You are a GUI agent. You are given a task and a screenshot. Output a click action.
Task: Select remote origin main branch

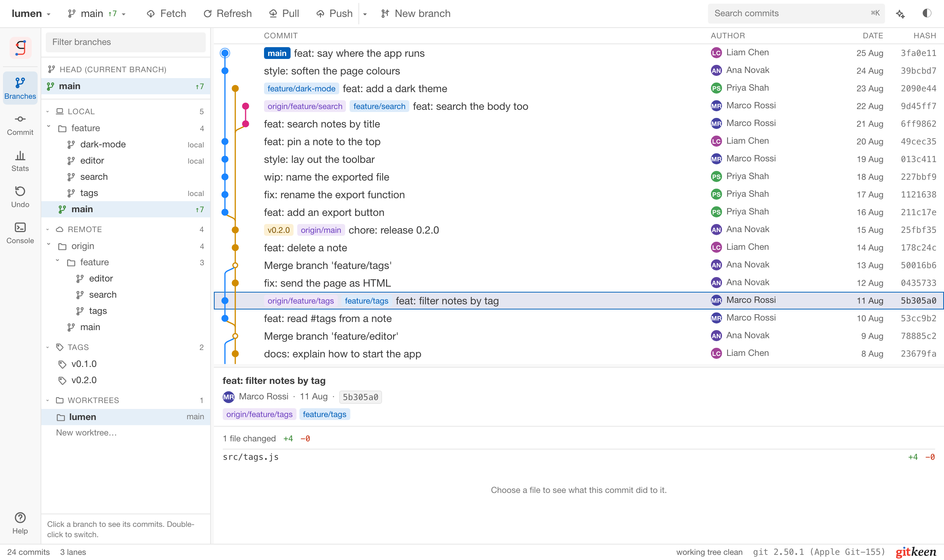[126, 327]
